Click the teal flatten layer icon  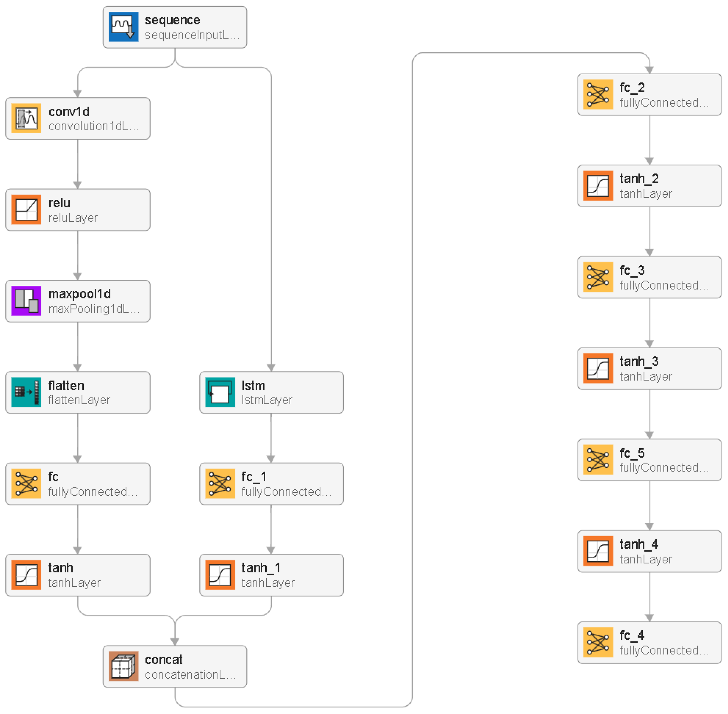[26, 392]
